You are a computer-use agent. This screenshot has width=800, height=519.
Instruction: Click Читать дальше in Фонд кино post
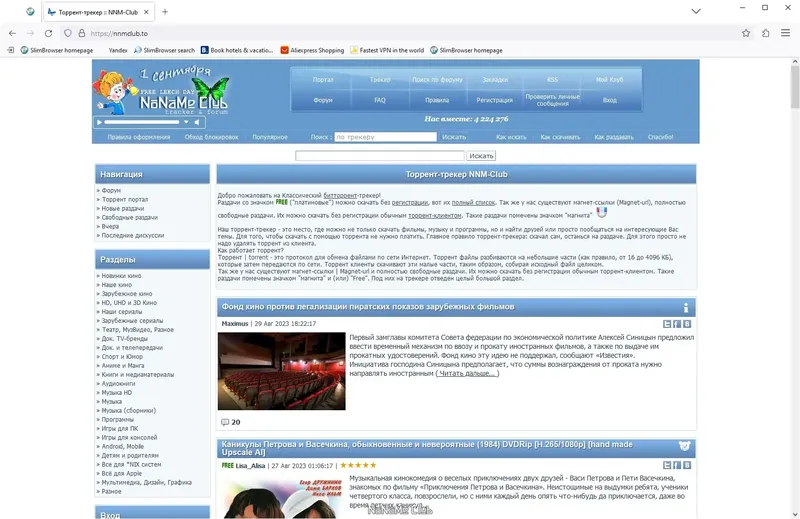pos(467,374)
